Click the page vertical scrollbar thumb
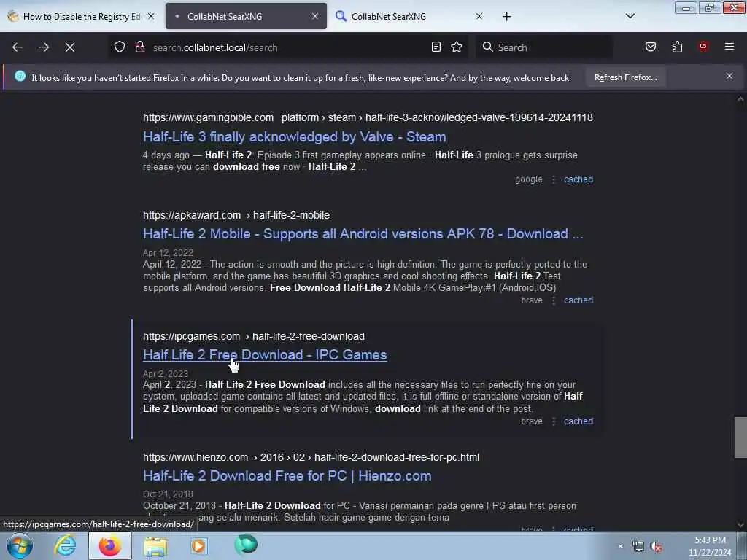Viewport: 747px width, 560px height. 740,437
